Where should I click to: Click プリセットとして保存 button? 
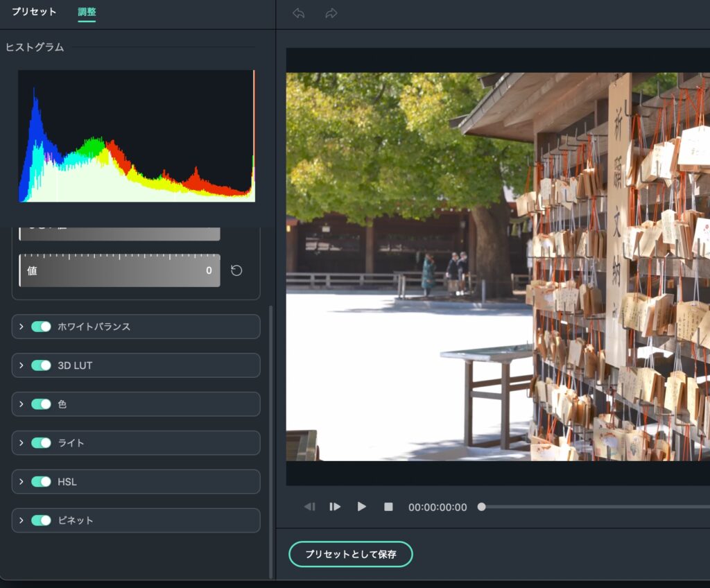point(350,554)
